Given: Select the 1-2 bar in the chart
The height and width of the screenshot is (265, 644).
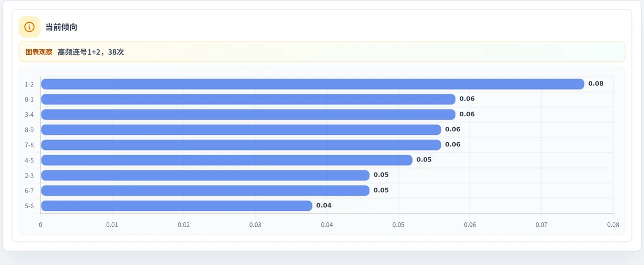Looking at the screenshot, I should 312,84.
